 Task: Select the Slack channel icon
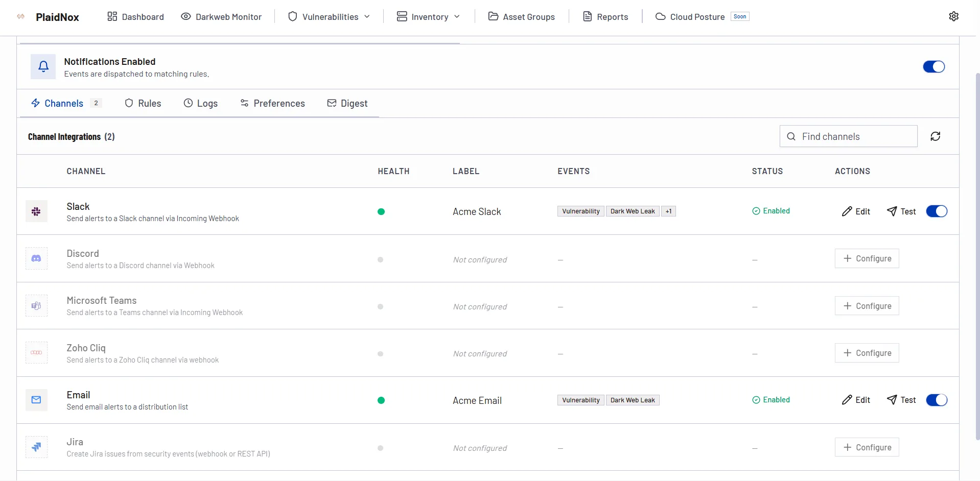36,211
